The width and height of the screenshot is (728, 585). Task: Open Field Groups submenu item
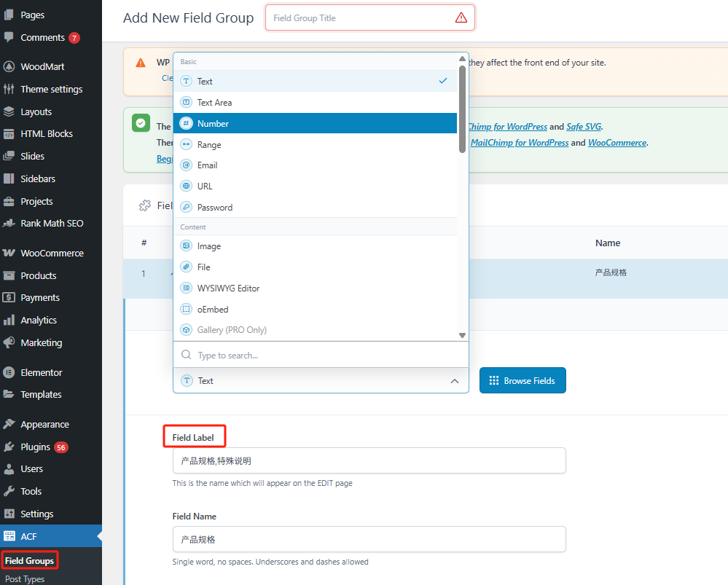tap(29, 560)
